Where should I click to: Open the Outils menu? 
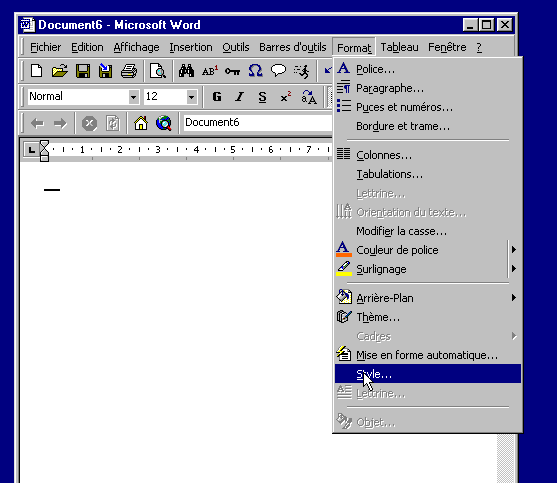[236, 47]
